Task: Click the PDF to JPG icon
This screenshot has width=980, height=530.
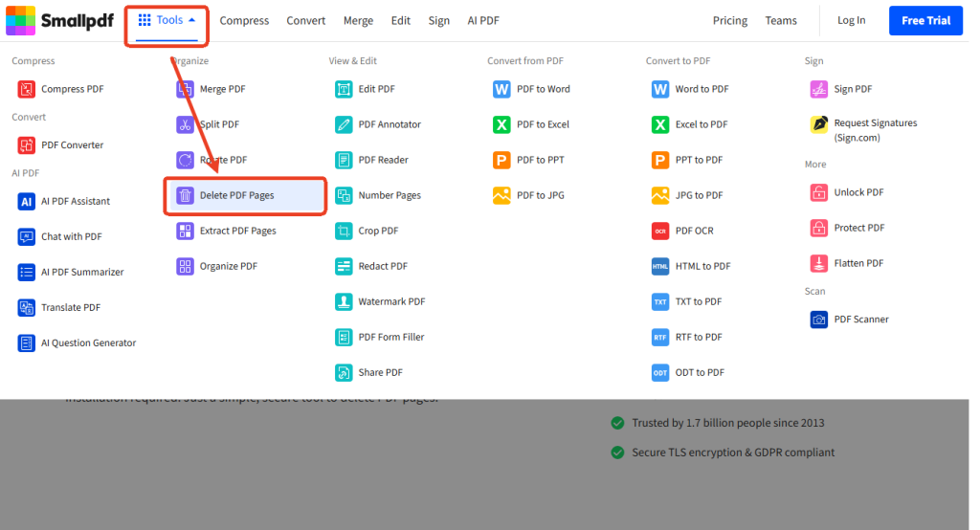Action: click(x=501, y=195)
